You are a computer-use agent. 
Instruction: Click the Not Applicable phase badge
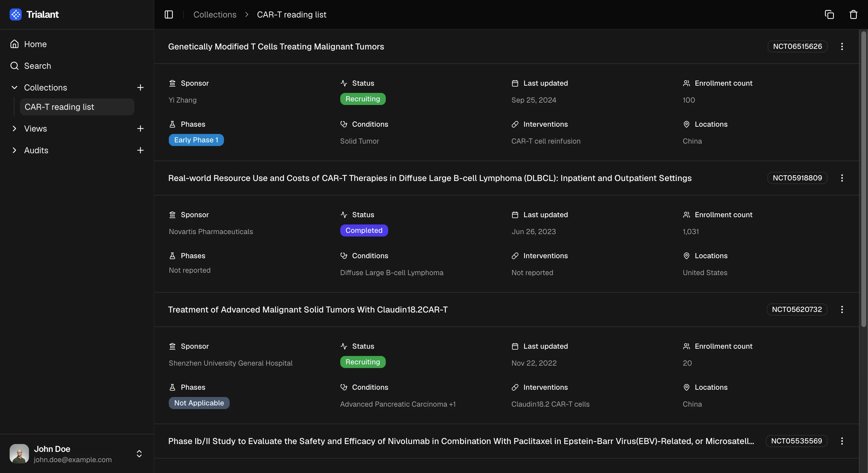click(x=199, y=403)
